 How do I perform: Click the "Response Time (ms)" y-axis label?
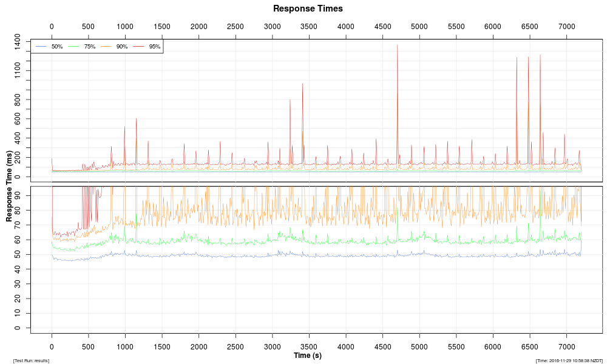9,185
